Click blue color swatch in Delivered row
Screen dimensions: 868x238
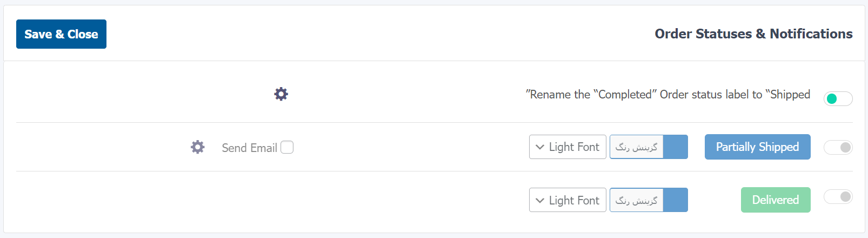click(676, 200)
